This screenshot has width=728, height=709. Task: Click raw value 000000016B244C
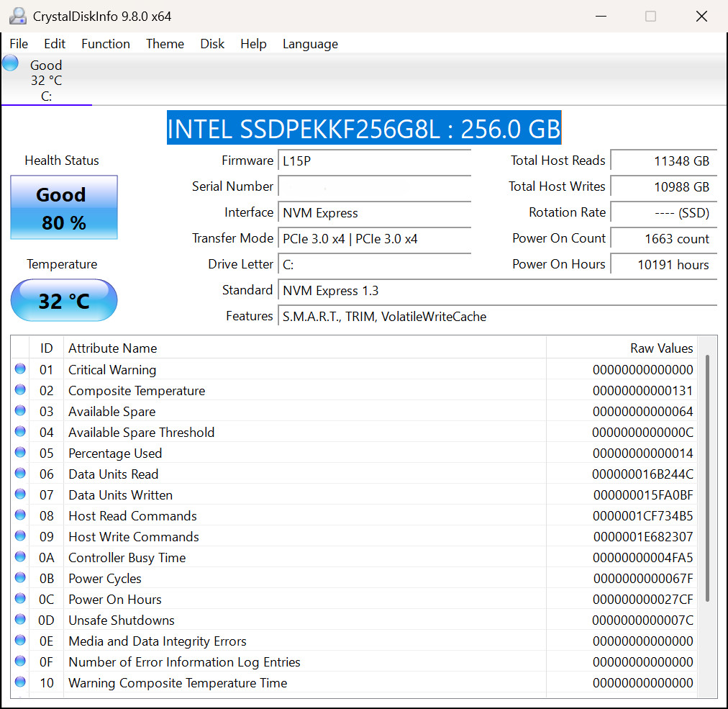click(x=642, y=474)
